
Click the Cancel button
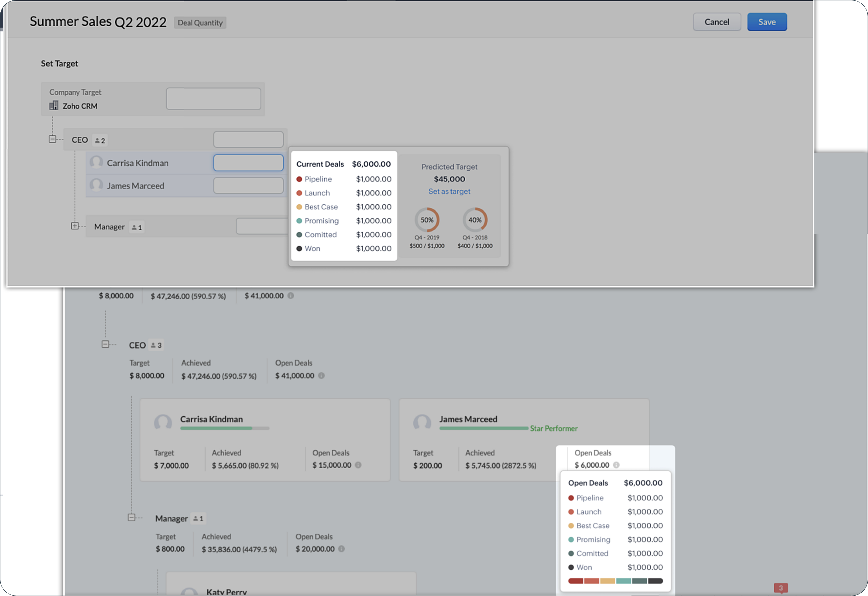click(x=716, y=22)
